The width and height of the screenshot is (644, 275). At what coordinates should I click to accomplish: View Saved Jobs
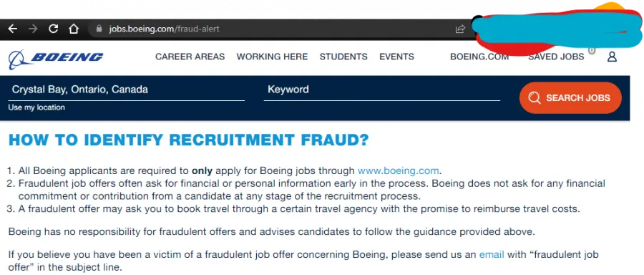tap(556, 57)
